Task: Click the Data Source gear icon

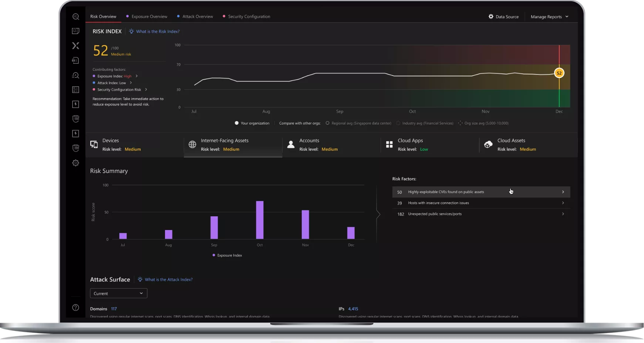Action: pyautogui.click(x=491, y=17)
